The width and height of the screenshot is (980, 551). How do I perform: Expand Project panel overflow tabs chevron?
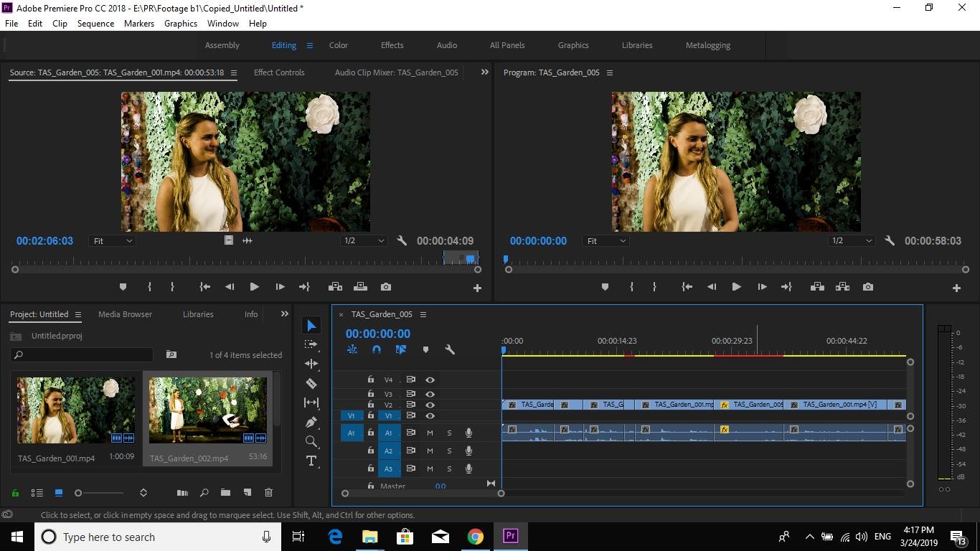tap(284, 314)
